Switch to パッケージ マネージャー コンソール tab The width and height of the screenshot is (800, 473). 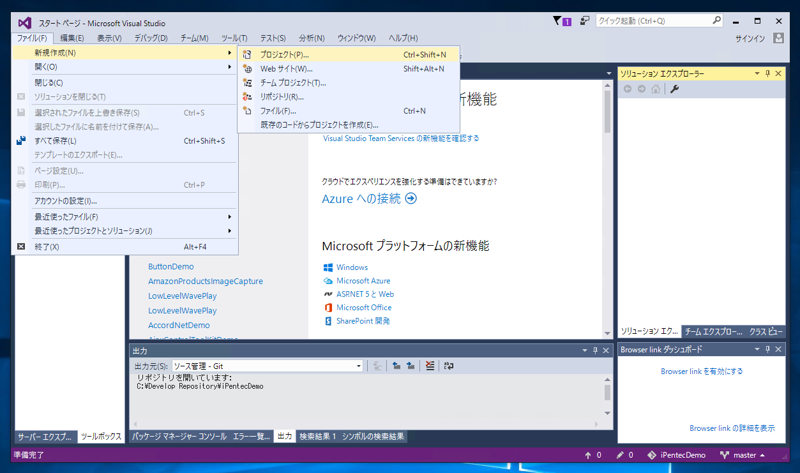pyautogui.click(x=179, y=436)
